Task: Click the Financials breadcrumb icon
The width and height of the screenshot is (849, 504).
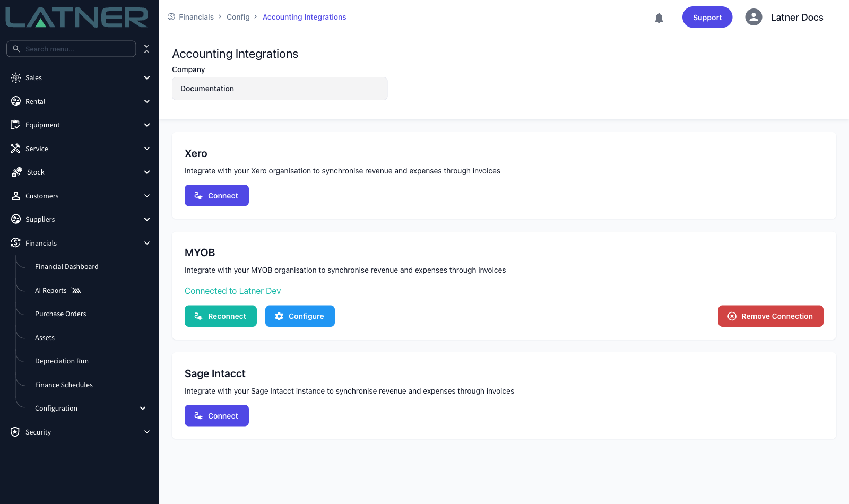Action: (171, 17)
